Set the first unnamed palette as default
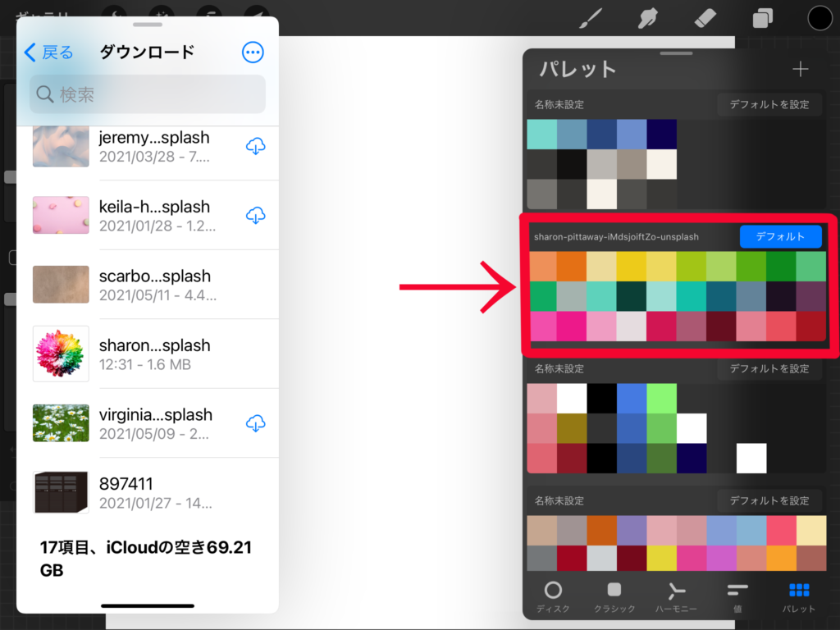The image size is (840, 630). click(769, 104)
